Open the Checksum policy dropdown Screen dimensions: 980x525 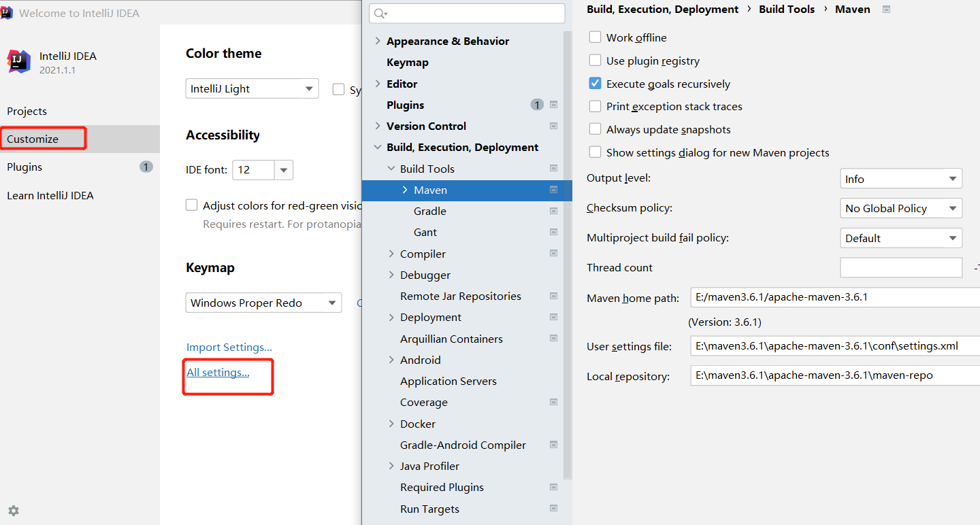click(901, 208)
